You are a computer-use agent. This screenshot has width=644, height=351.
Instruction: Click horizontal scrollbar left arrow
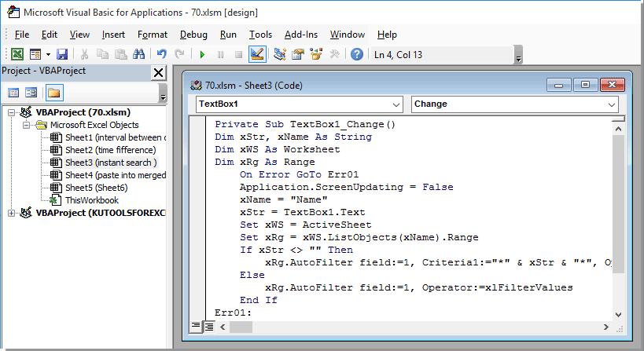click(x=223, y=327)
